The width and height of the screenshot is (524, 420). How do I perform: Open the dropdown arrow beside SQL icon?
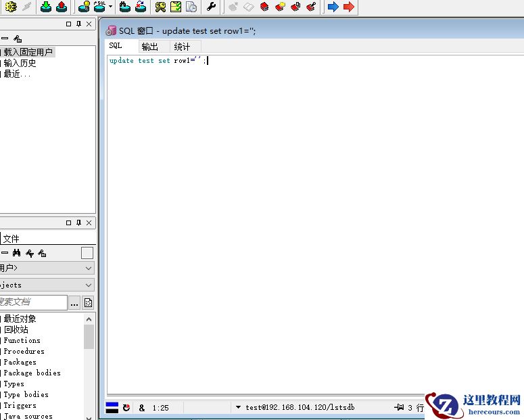click(x=110, y=7)
